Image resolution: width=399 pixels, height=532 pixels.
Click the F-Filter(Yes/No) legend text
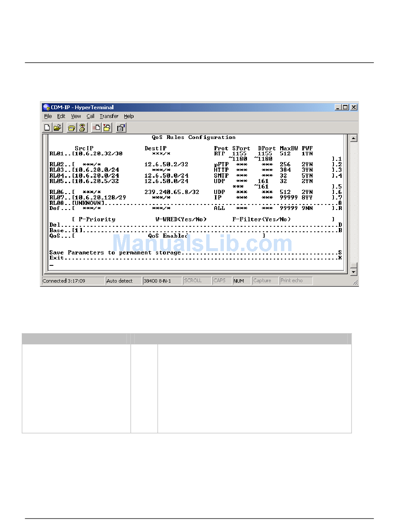pos(262,219)
